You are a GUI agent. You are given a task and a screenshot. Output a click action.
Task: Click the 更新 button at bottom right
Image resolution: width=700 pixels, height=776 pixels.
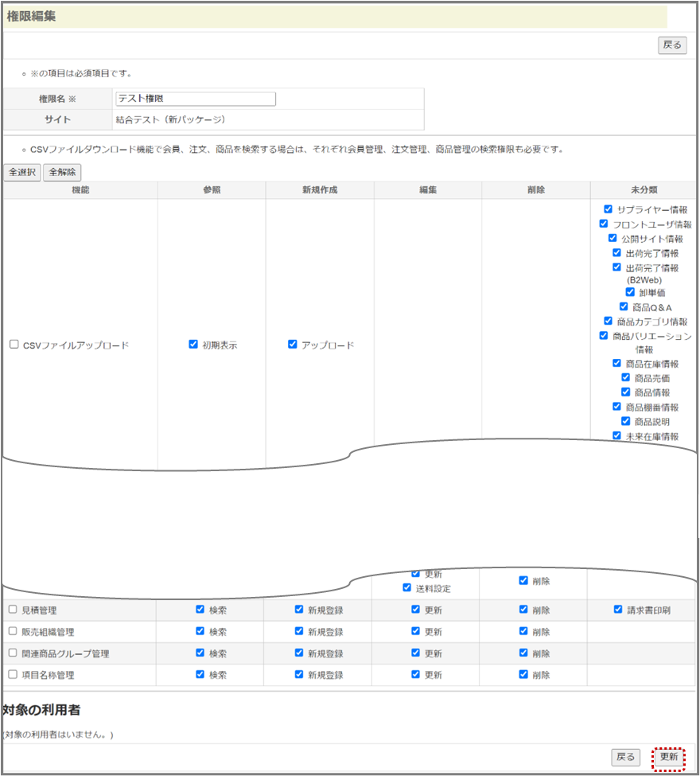668,757
